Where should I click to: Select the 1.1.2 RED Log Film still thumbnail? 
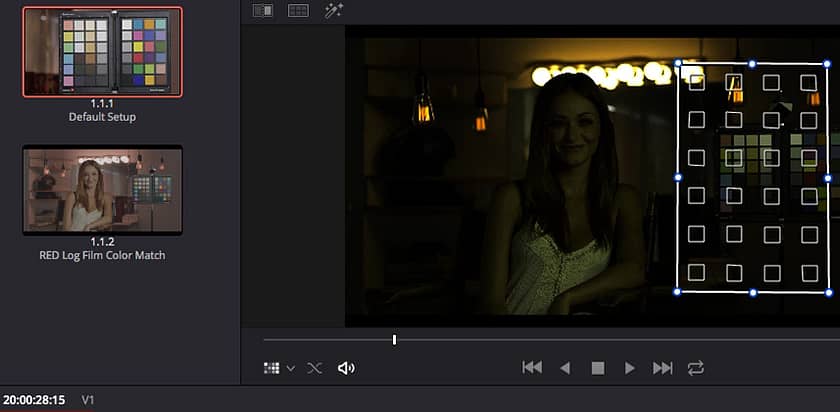point(102,190)
